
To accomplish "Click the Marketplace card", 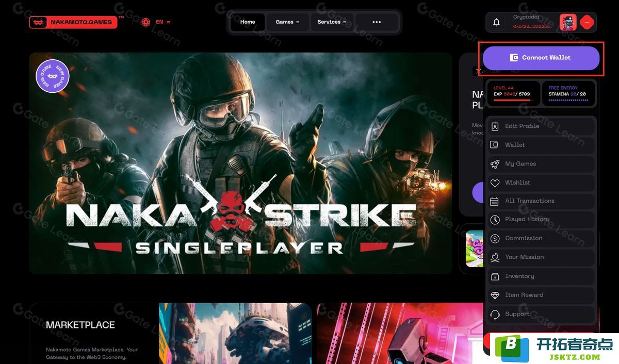I will tap(170, 333).
